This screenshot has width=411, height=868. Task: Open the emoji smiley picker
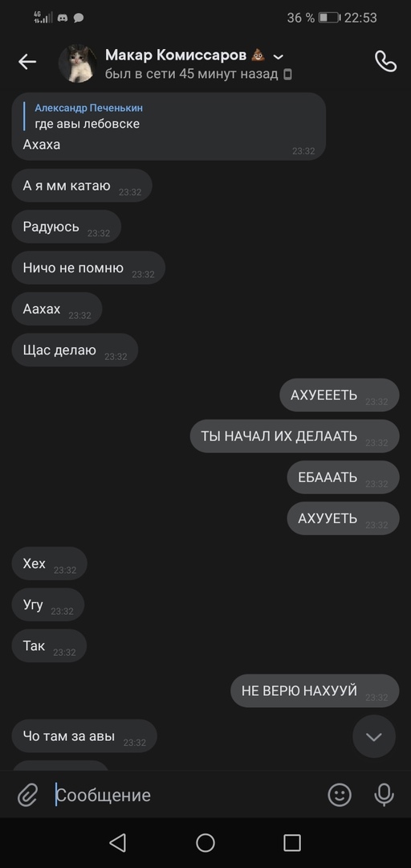[x=340, y=795]
